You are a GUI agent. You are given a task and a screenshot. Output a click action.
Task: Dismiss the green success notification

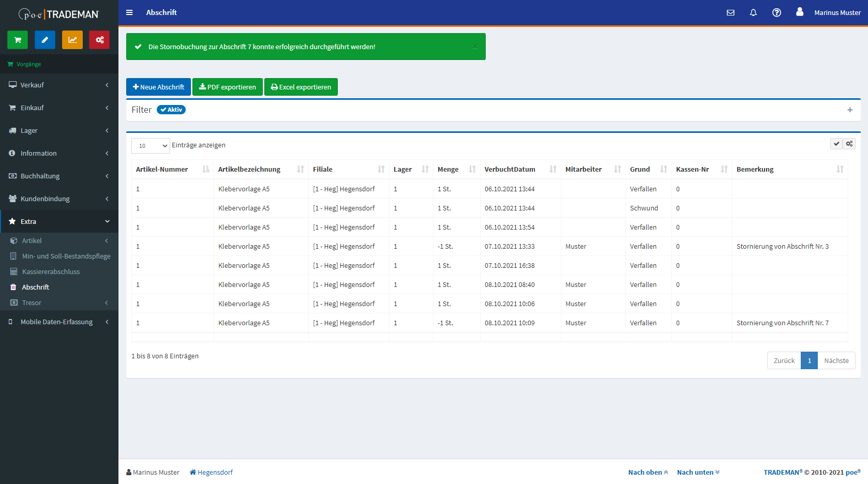[475, 47]
